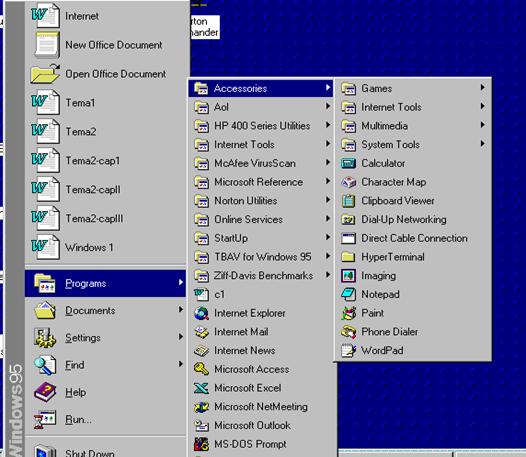Image resolution: width=526 pixels, height=457 pixels.
Task: Click the Clipboard Viewer icon
Action: tap(348, 201)
